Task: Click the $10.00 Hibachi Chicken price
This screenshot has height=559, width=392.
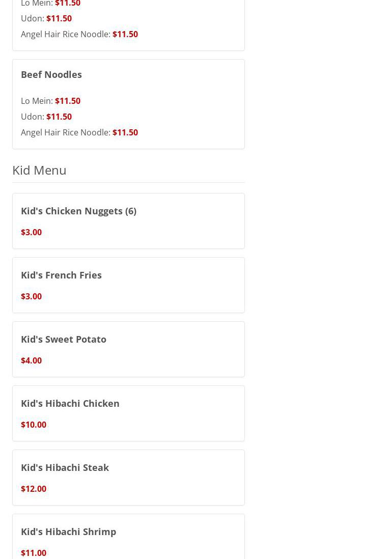Action: coord(34,425)
